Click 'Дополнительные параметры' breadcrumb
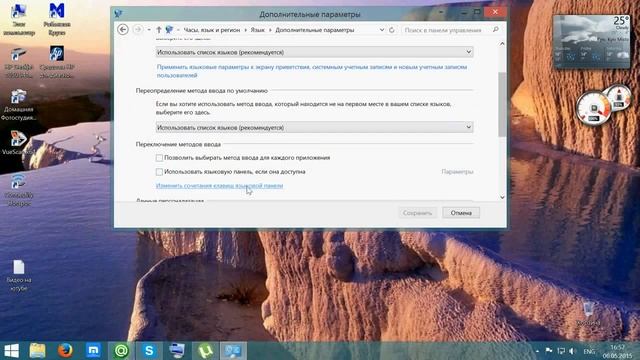Image resolution: width=640 pixels, height=360 pixels. click(315, 30)
